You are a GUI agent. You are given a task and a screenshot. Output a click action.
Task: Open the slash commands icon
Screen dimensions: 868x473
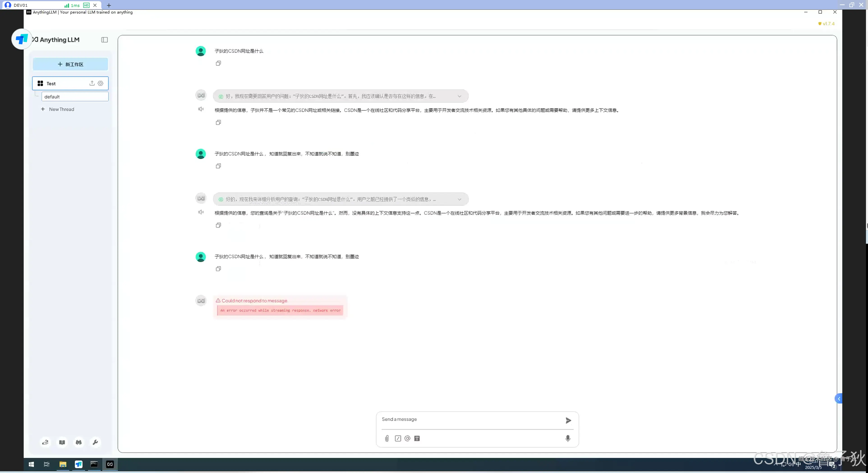tap(398, 438)
